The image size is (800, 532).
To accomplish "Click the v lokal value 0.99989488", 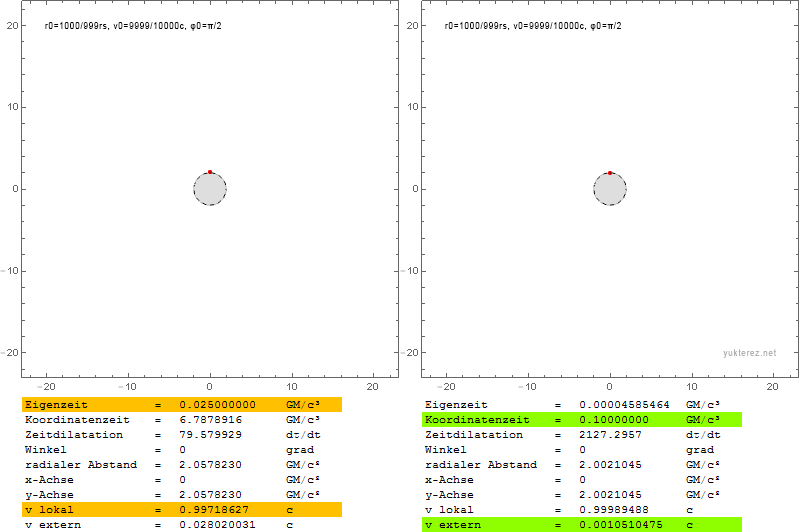I will click(613, 510).
